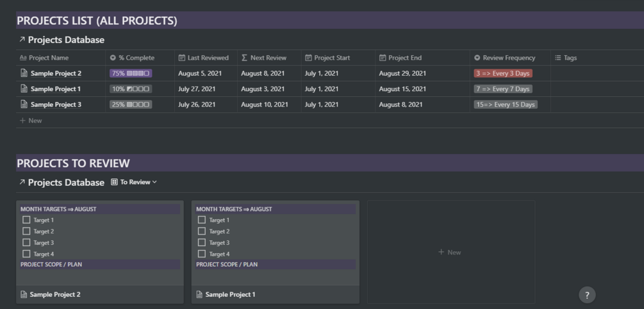Image resolution: width=644 pixels, height=309 pixels.
Task: Click the Review Frequency column header
Action: pyautogui.click(x=508, y=58)
